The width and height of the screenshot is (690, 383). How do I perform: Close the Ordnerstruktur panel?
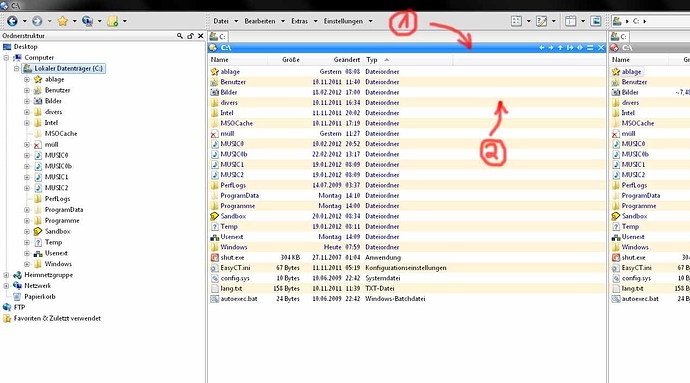tap(201, 36)
